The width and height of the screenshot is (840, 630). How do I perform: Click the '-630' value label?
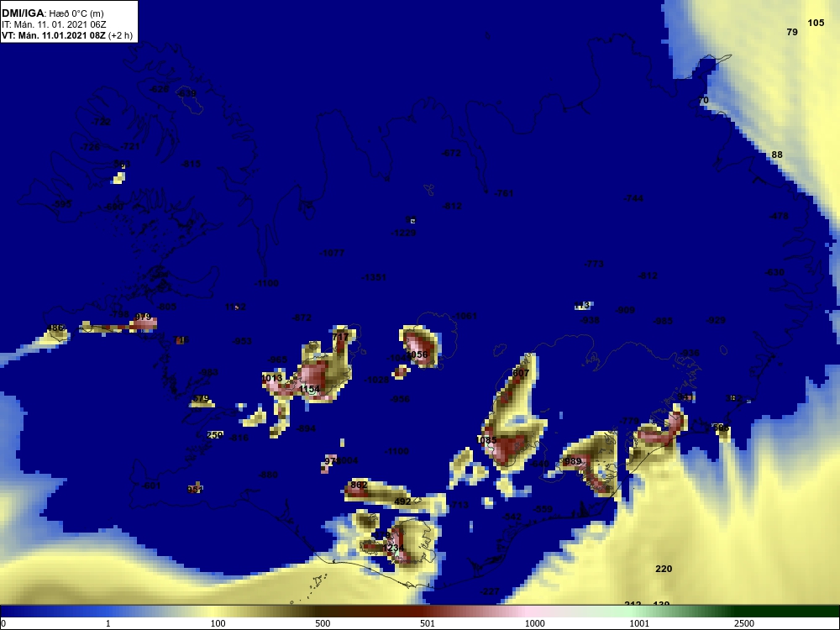(774, 273)
